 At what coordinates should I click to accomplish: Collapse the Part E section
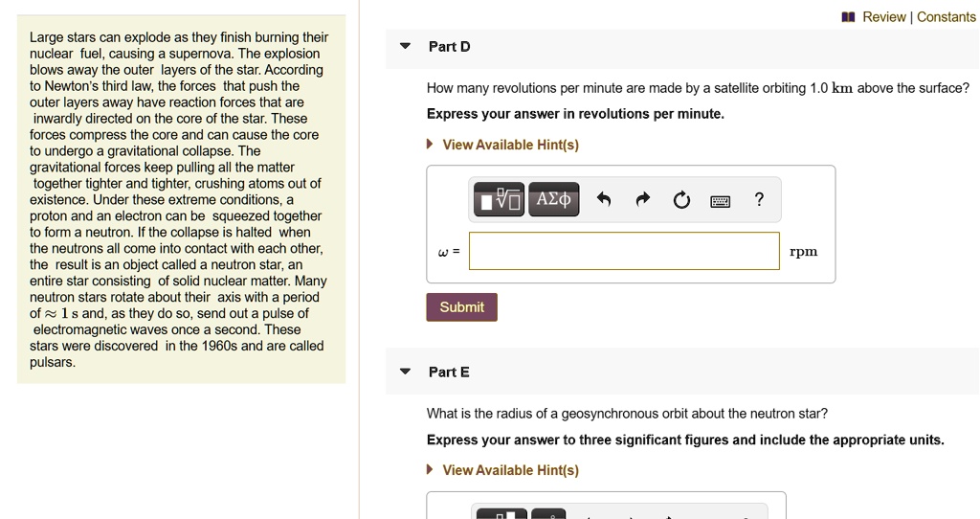coord(405,372)
